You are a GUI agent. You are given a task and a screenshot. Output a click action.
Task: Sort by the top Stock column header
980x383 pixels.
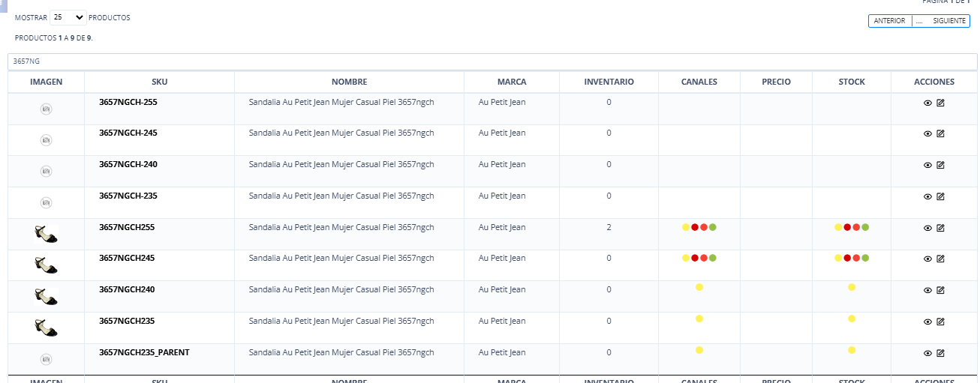point(852,82)
